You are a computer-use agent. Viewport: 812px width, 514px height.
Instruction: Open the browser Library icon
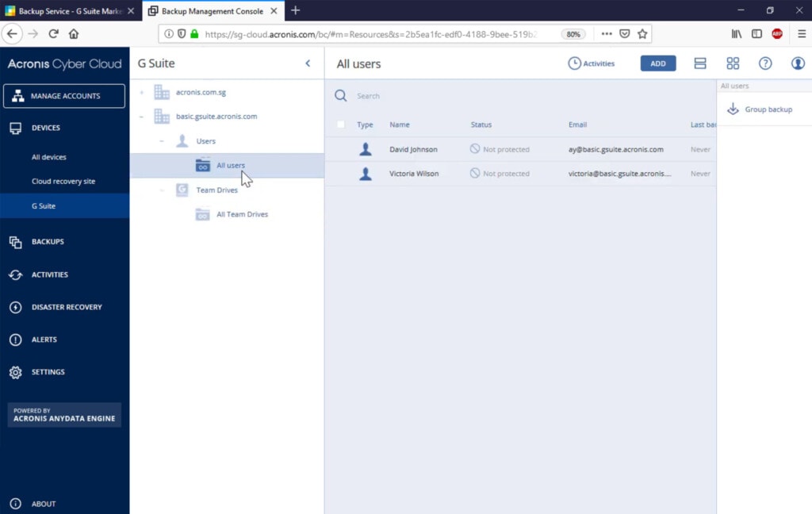[737, 34]
